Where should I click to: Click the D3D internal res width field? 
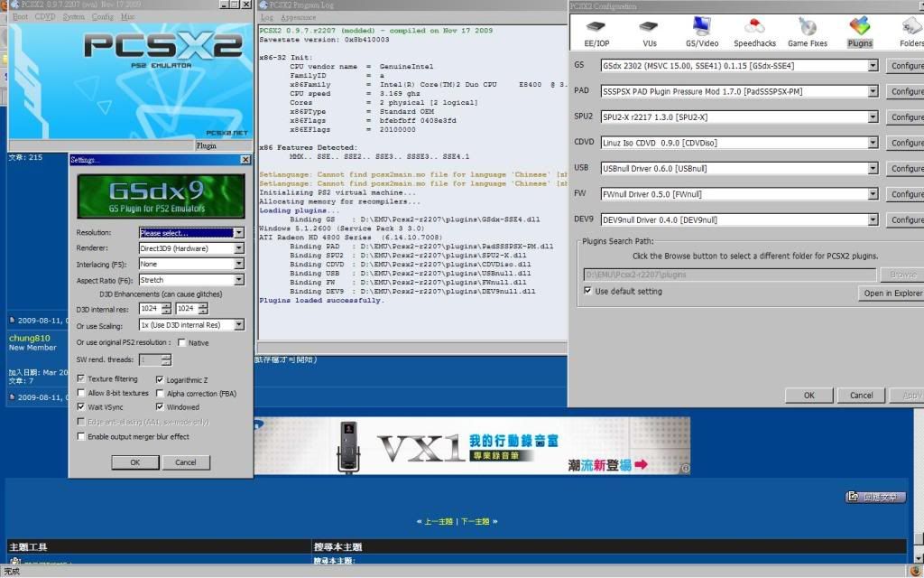coord(150,309)
